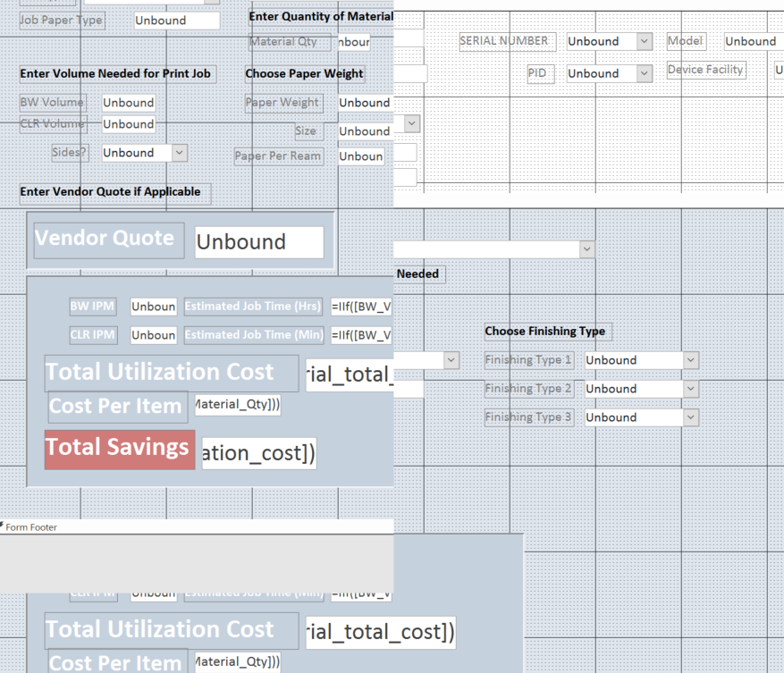
Task: Open the Sides? combo box dropdown arrow
Action: (x=180, y=153)
